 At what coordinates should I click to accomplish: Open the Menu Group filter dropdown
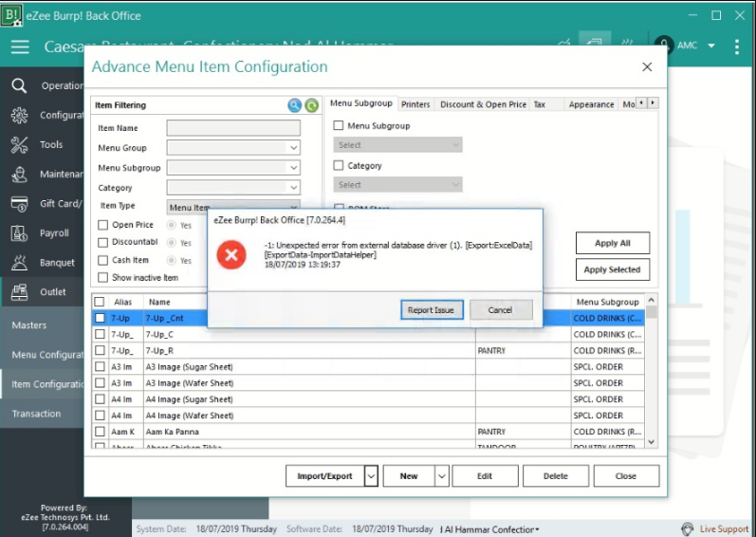[x=294, y=147]
